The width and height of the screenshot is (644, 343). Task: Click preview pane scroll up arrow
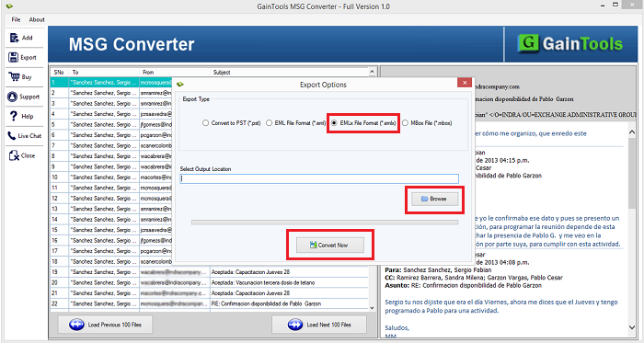coord(632,132)
